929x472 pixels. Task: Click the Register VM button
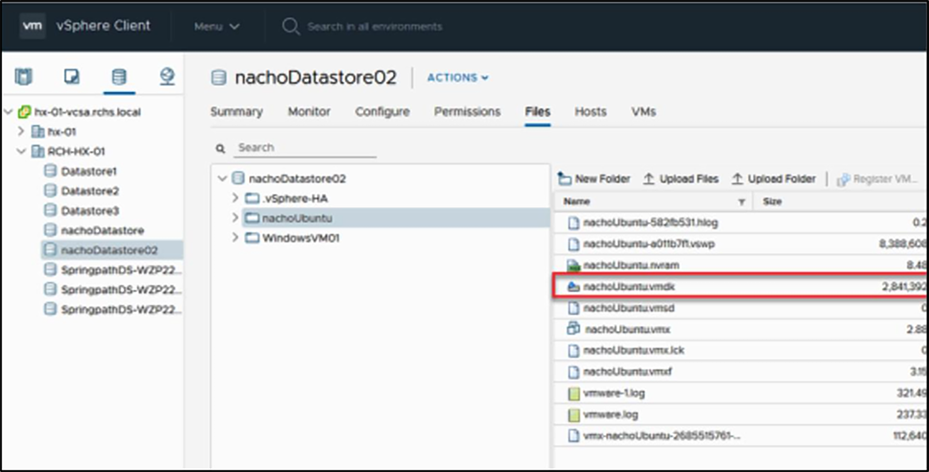coord(877,179)
